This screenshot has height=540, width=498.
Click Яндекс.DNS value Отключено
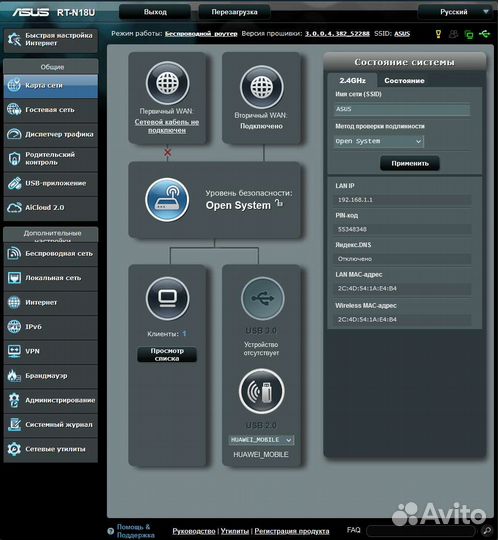tap(403, 259)
